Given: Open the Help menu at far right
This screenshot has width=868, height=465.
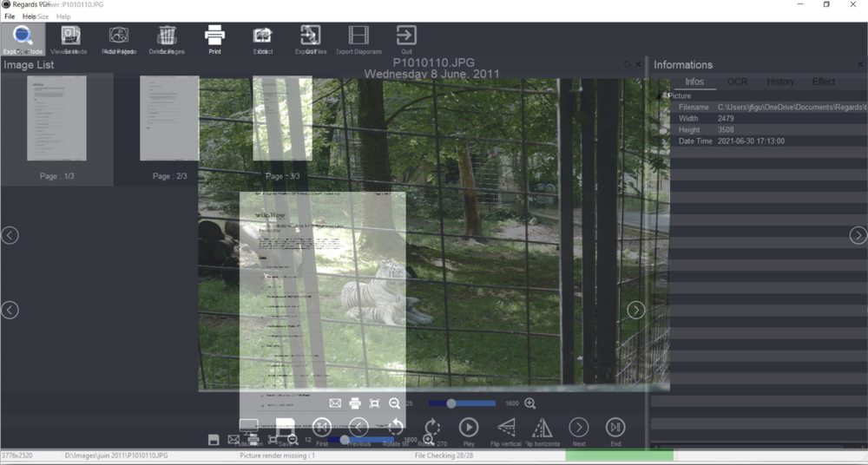Looking at the screenshot, I should [63, 16].
